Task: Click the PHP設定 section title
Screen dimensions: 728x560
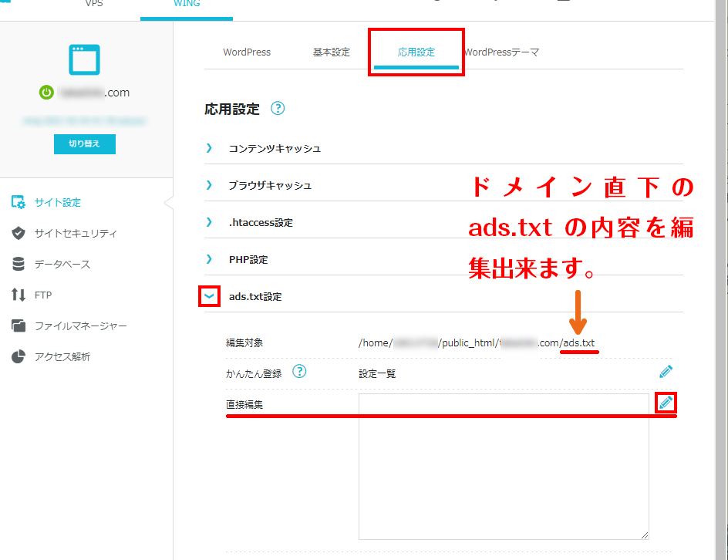Action: click(248, 260)
